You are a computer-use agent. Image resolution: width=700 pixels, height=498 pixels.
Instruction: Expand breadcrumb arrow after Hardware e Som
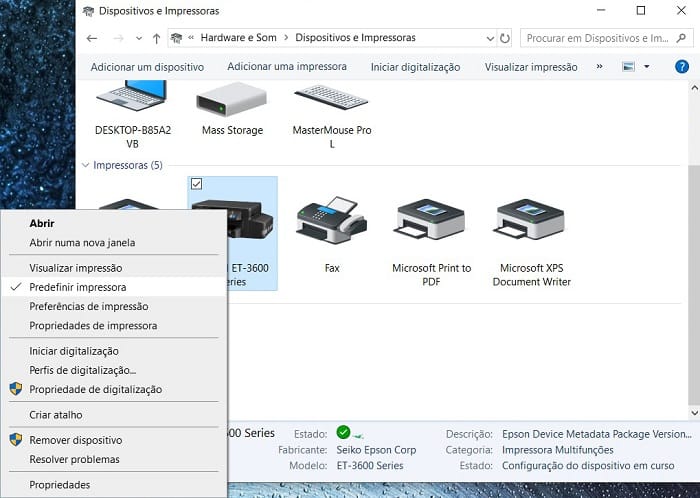(286, 38)
